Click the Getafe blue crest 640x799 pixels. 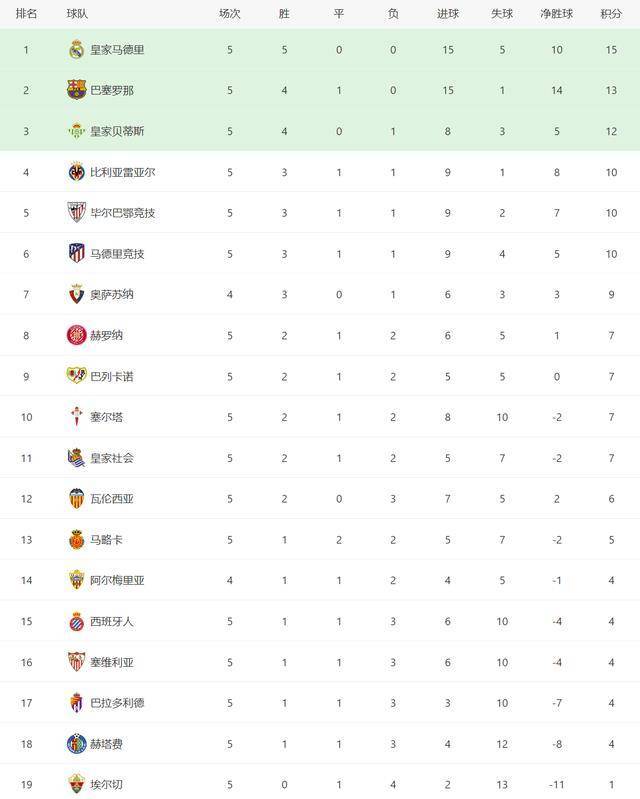coord(76,743)
